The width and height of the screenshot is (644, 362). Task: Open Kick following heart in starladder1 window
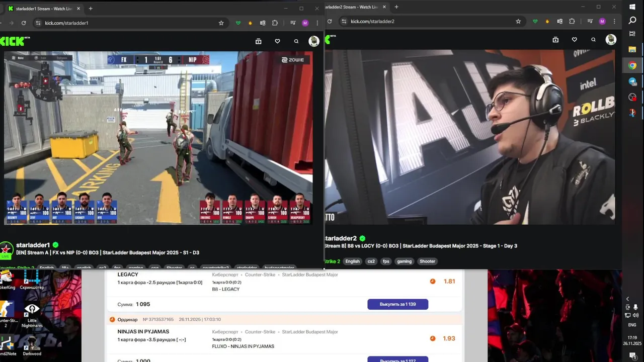coord(277,41)
